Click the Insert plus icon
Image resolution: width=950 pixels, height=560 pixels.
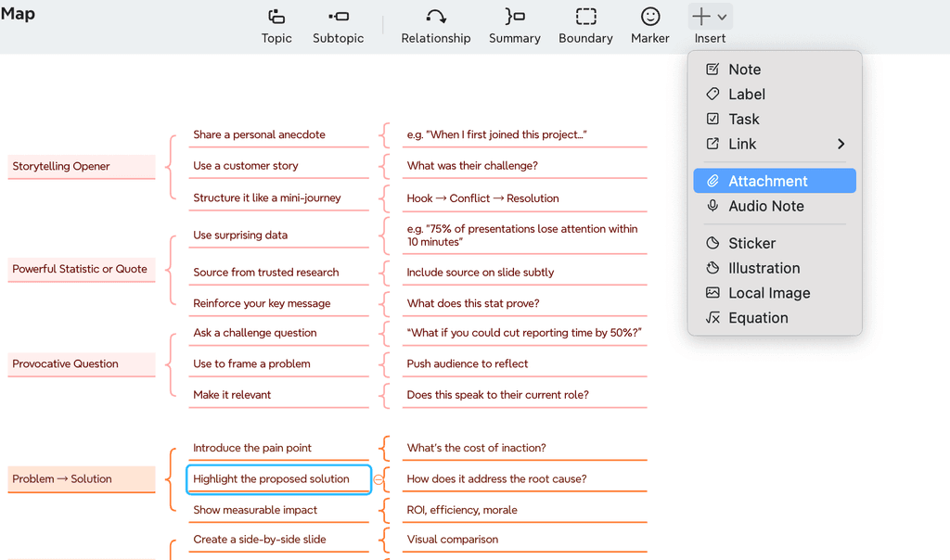[x=702, y=16]
